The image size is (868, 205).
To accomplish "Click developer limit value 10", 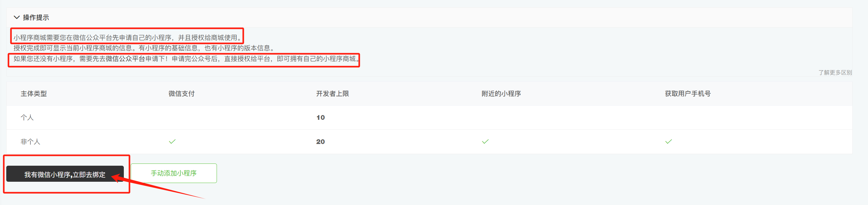I will coord(320,118).
